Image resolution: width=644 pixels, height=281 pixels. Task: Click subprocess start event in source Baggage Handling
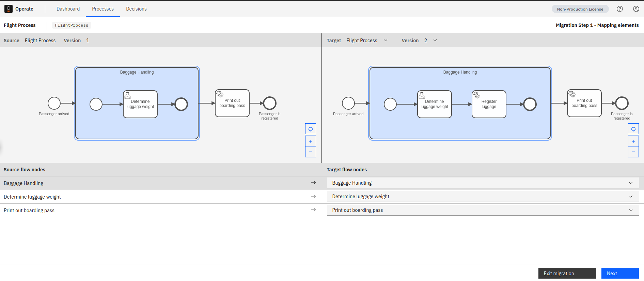pos(96,104)
